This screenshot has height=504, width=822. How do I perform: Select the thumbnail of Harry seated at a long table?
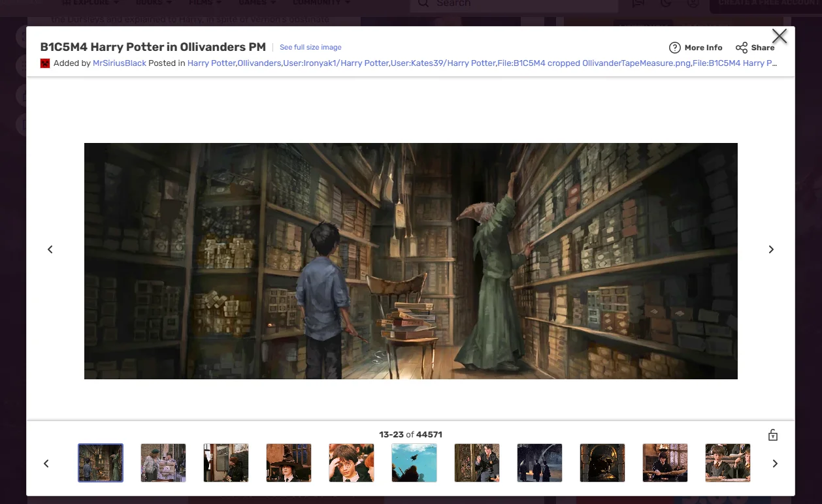tap(665, 463)
